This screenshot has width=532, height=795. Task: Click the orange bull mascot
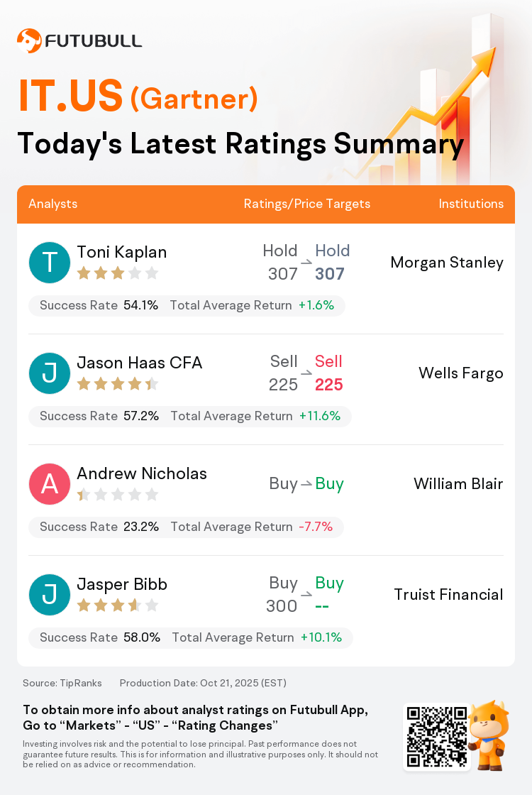coord(488,735)
